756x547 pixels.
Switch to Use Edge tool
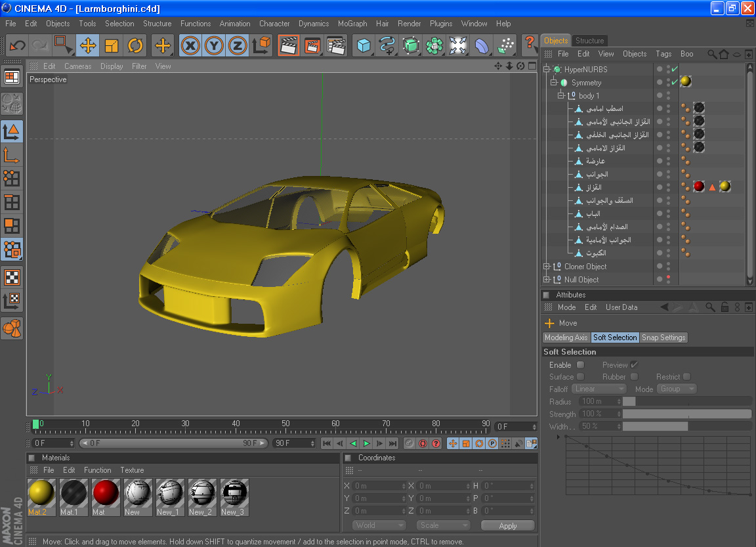[12, 203]
